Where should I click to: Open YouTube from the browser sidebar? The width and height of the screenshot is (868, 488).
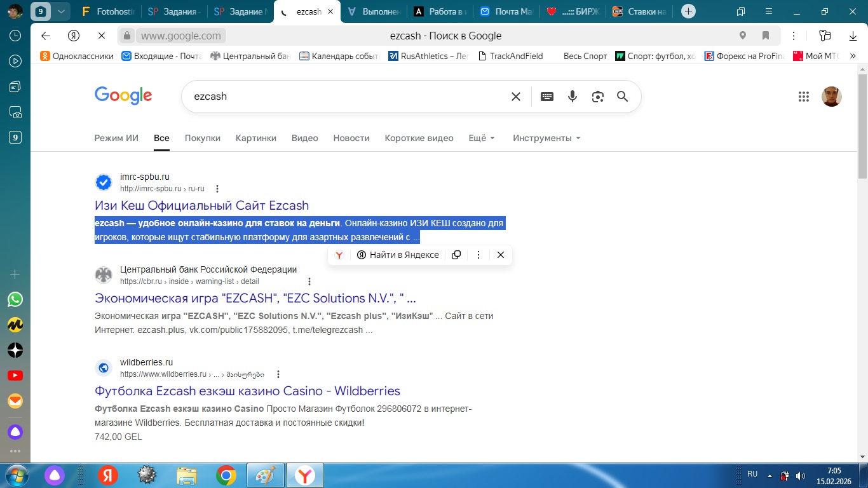click(x=15, y=376)
